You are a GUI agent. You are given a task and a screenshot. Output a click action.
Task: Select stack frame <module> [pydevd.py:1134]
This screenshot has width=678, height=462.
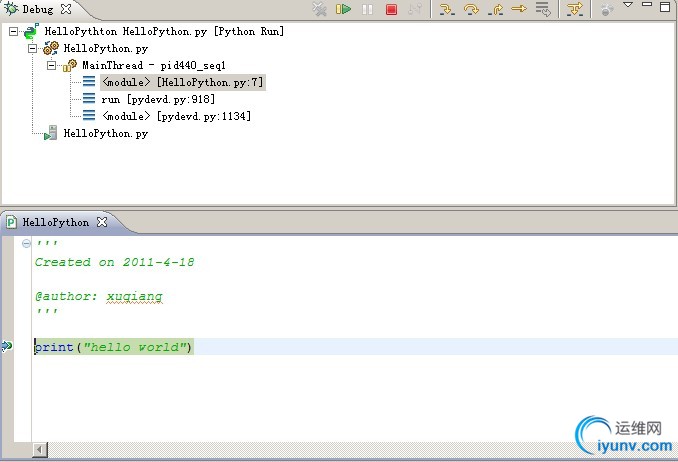tap(176, 116)
